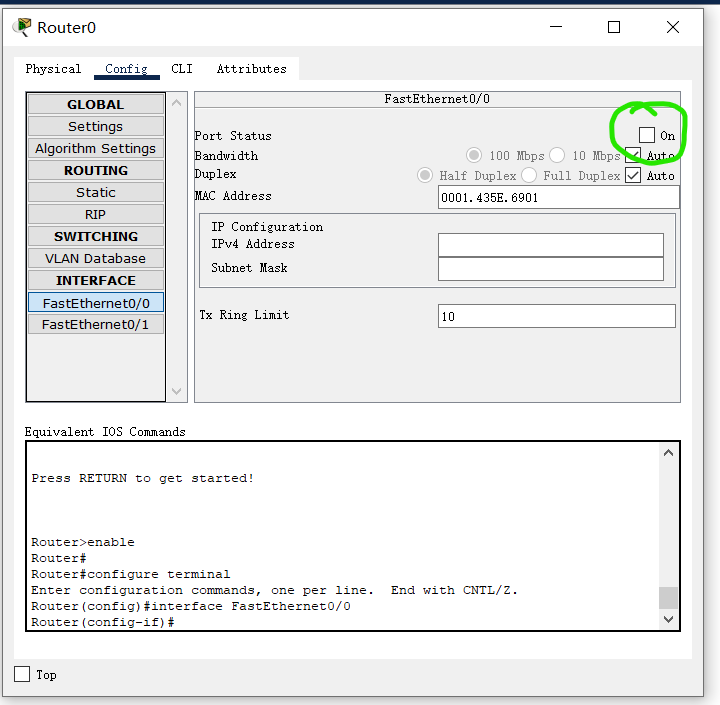Select Full Duplex radio button
The height and width of the screenshot is (705, 720).
529,175
